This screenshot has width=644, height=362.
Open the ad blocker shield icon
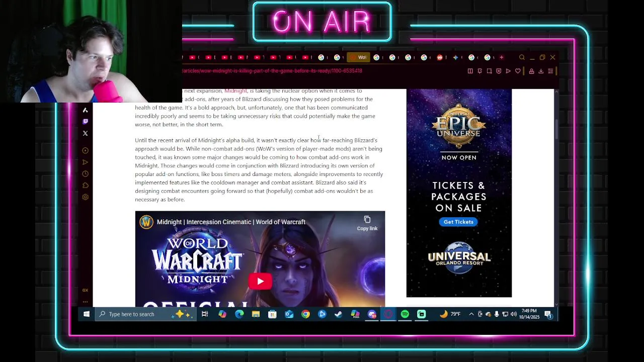click(499, 71)
